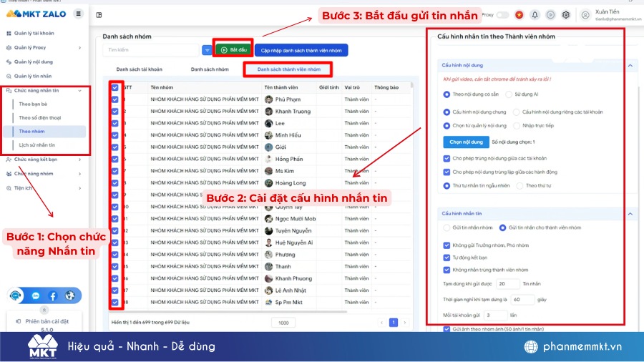Click Khanh Truong's avatar in member list
The height and width of the screenshot is (362, 644).
[x=268, y=111]
